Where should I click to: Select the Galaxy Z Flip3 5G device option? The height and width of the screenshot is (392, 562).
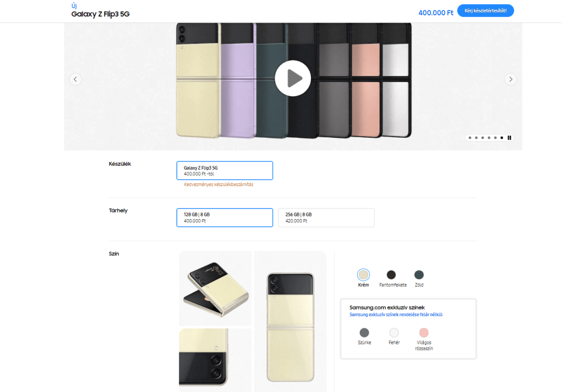[x=224, y=170]
